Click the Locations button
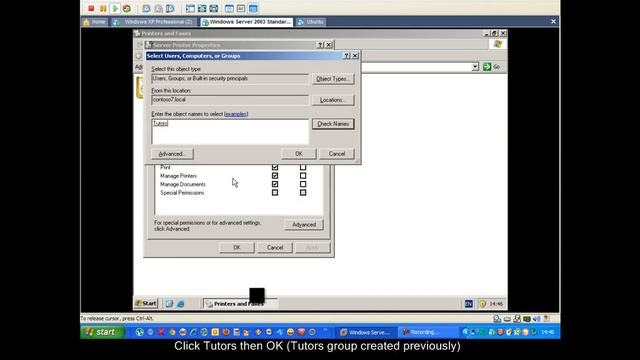 (333, 100)
